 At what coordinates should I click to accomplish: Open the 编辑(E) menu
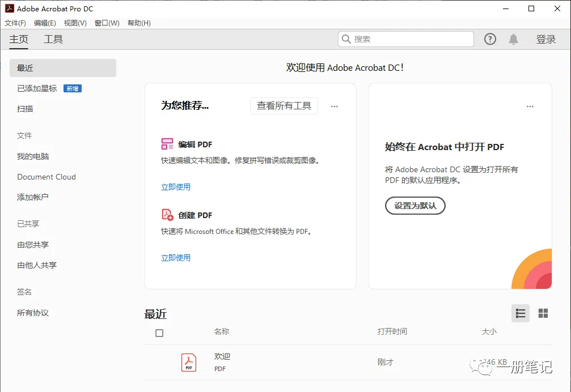[x=45, y=23]
